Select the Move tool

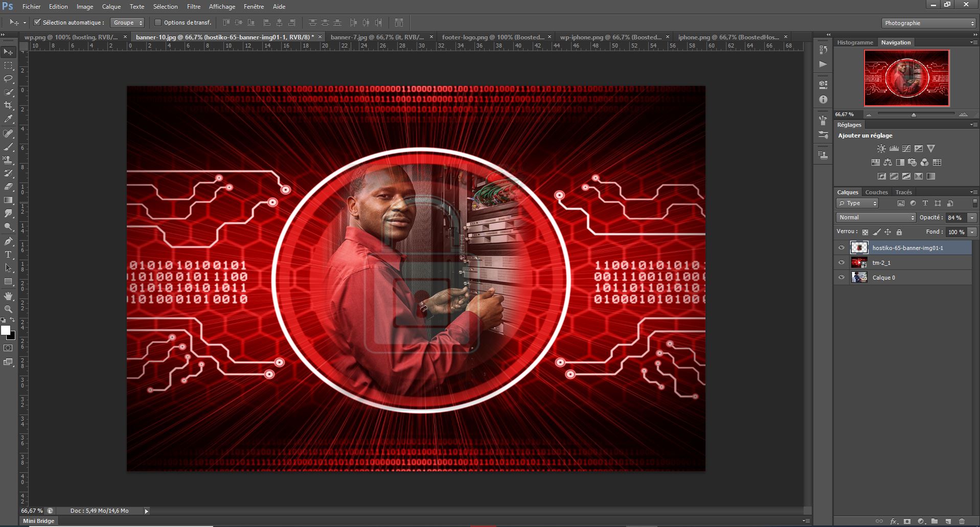point(8,52)
